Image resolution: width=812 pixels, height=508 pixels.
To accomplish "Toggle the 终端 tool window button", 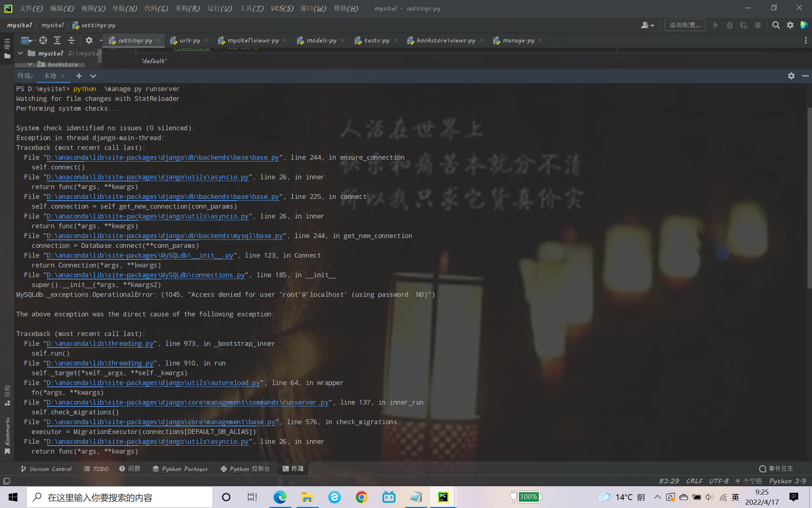I will point(293,468).
